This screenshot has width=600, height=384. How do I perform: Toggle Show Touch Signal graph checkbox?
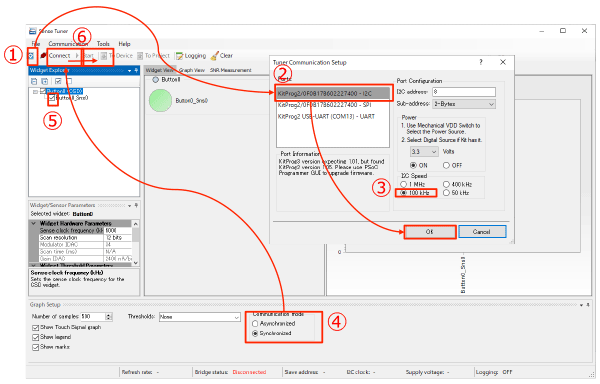tap(36, 328)
